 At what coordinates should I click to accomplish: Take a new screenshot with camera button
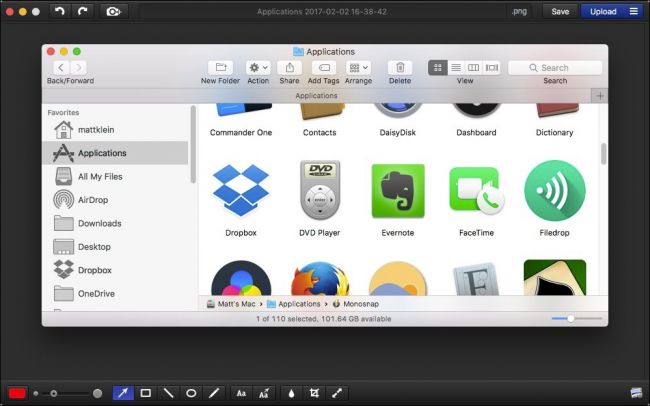click(114, 11)
